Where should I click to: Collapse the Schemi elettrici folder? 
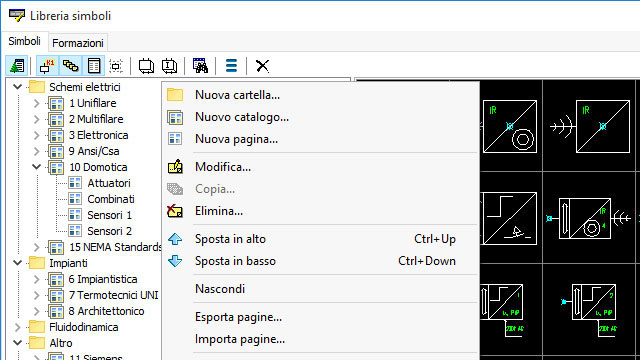point(18,87)
